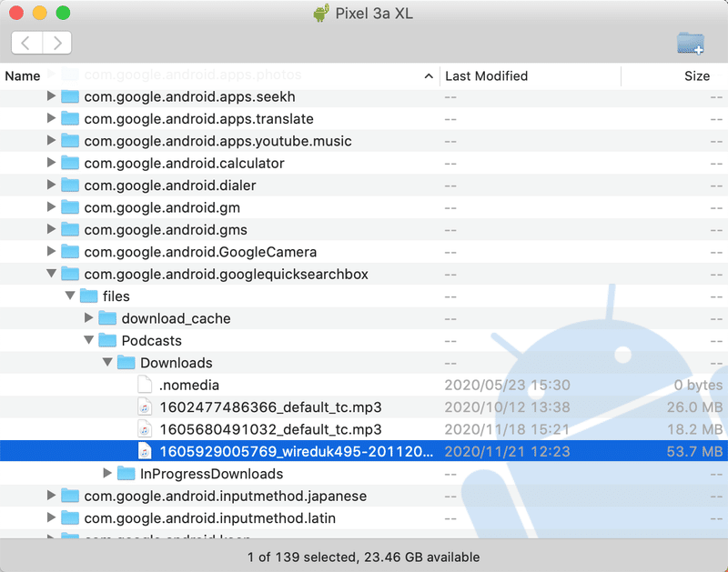Click the Pixel 3a XL window title

coord(374,14)
